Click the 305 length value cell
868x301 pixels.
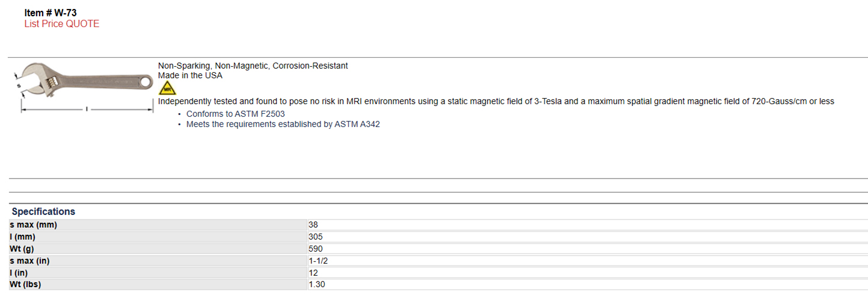[587, 237]
